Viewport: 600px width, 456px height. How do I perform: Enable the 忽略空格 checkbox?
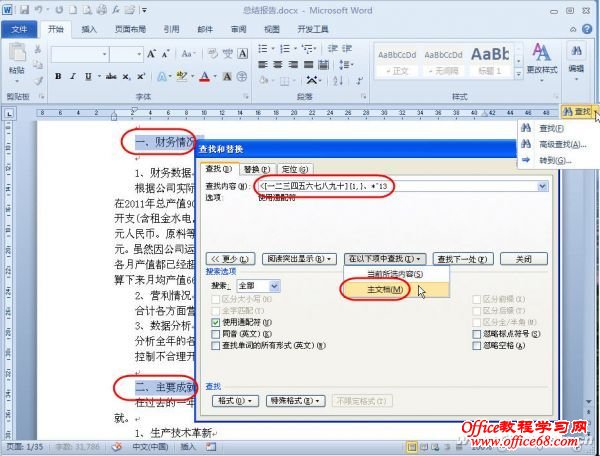click(476, 345)
